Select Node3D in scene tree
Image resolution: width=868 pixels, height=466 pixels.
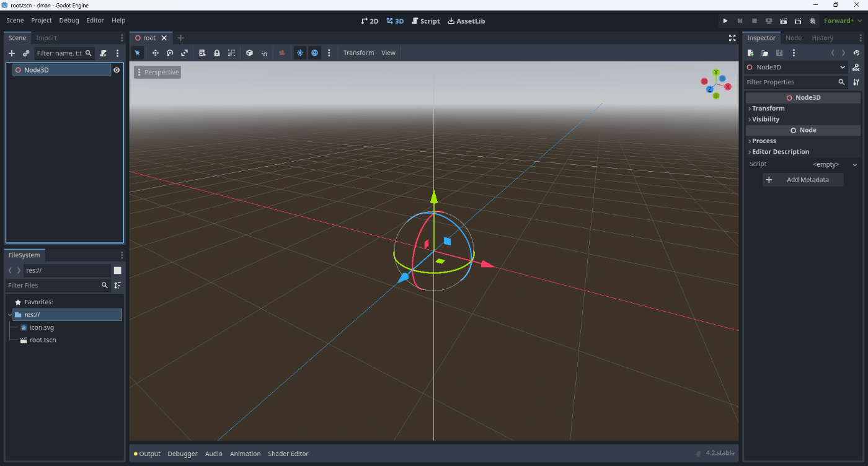(62, 70)
